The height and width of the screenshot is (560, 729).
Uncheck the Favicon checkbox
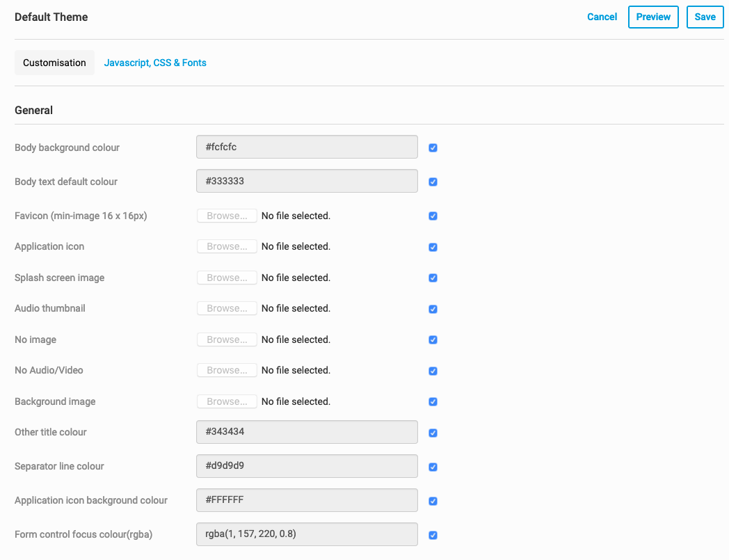click(x=433, y=216)
